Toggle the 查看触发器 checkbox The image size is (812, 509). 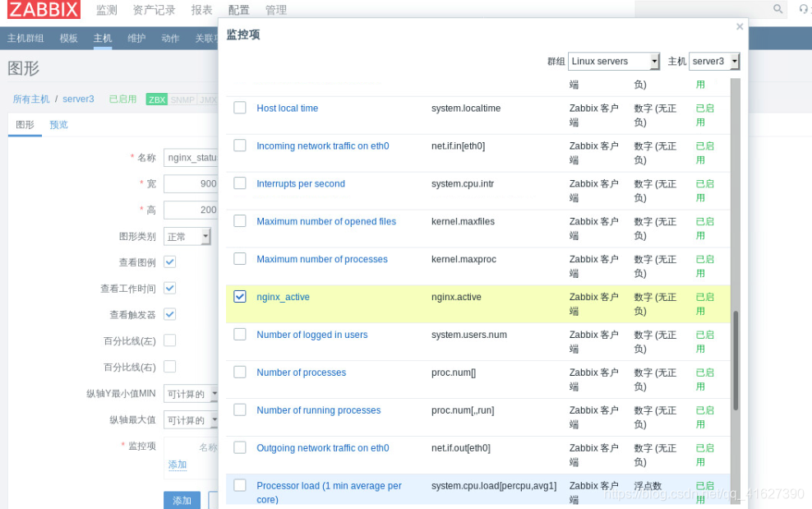(x=170, y=314)
